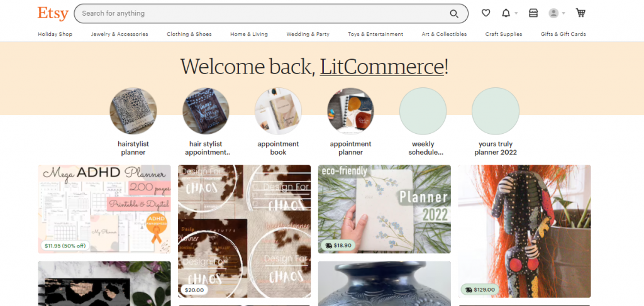
Task: Open the LitCommerce profile link
Action: tap(382, 66)
